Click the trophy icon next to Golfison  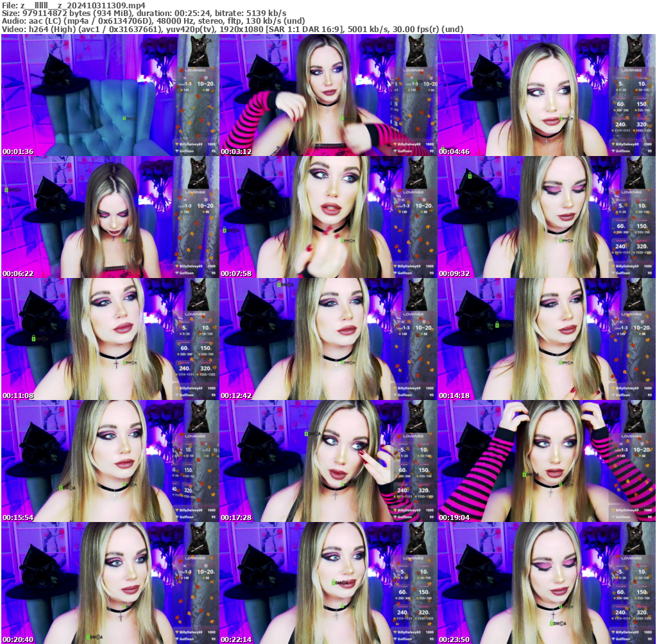[177, 150]
